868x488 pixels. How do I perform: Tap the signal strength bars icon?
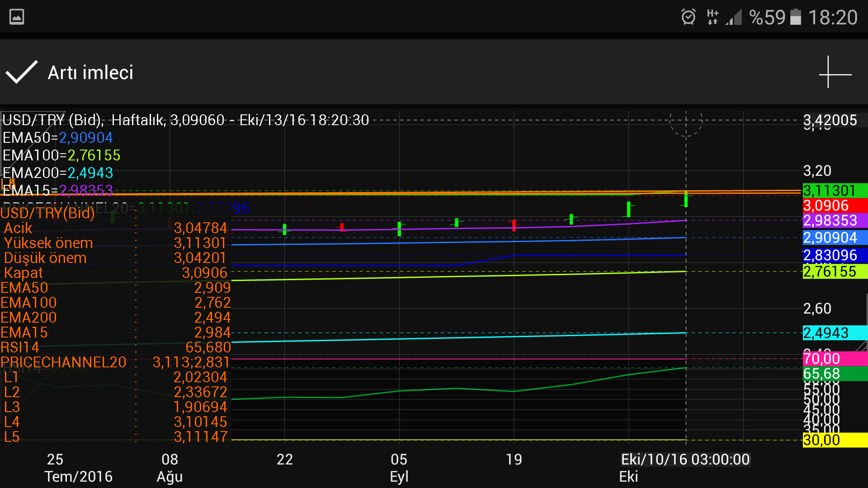[734, 17]
